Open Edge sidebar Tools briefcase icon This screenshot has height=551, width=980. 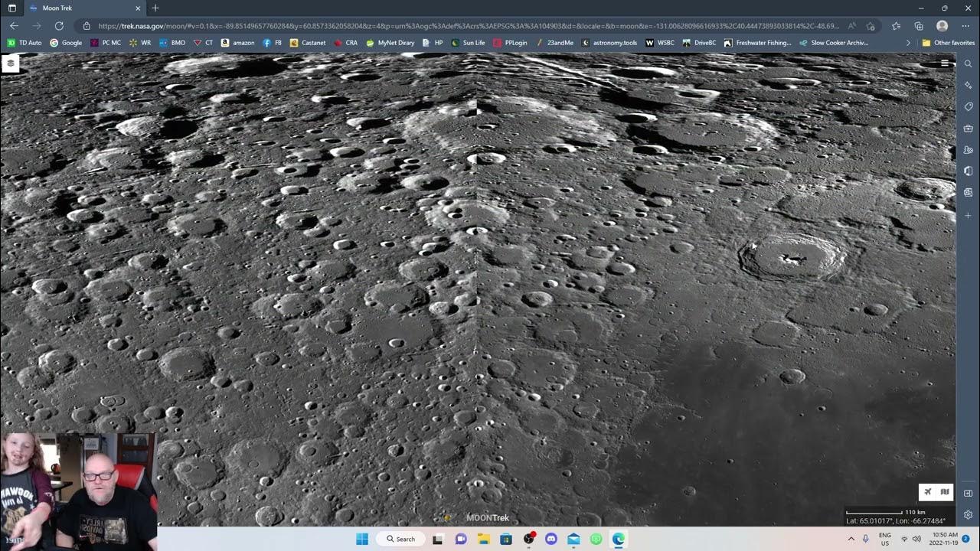click(x=969, y=128)
